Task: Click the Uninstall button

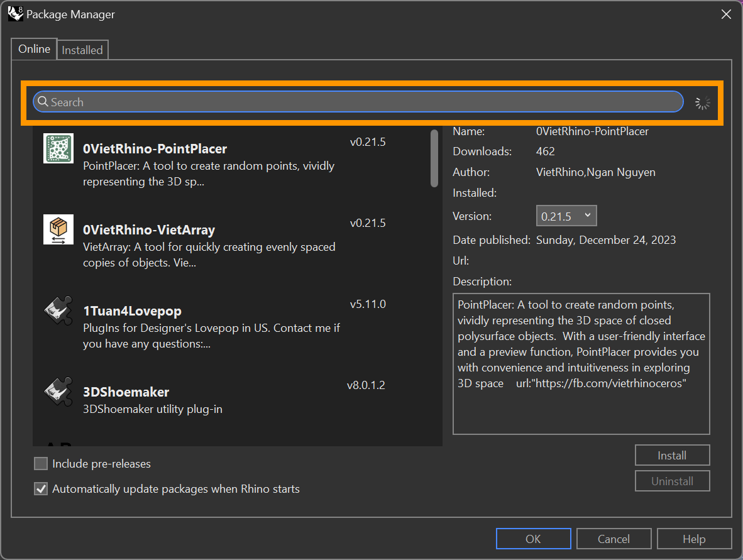Action: tap(672, 481)
